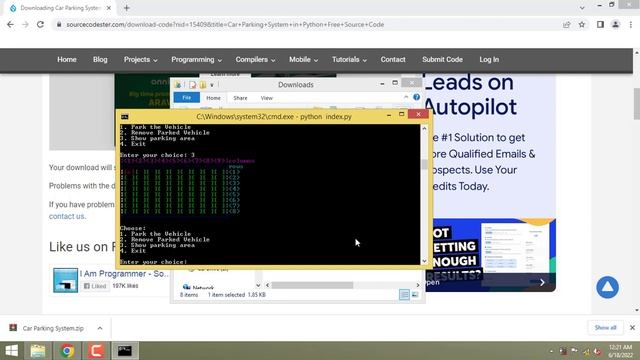
Task: Open the Home link in site navigation
Action: 67,60
